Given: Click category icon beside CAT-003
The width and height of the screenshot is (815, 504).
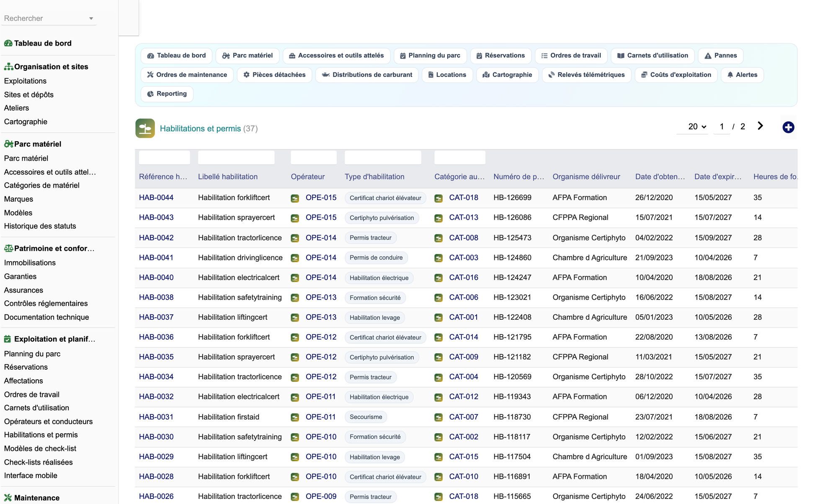Looking at the screenshot, I should pyautogui.click(x=438, y=258).
